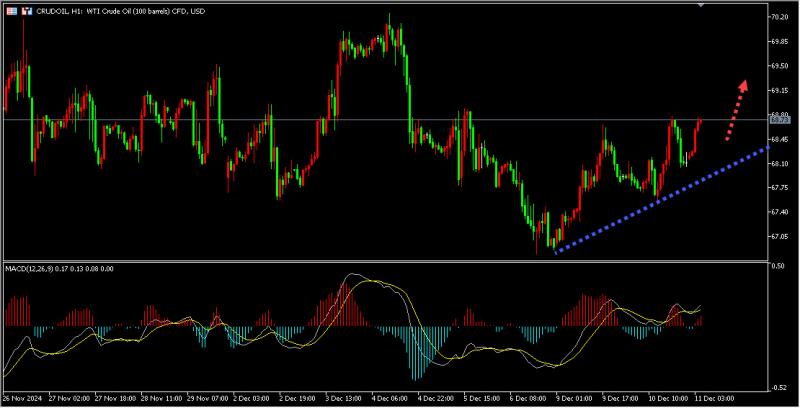This screenshot has height=408, width=800.
Task: Select the 67.40 price axis label
Action: (x=780, y=212)
